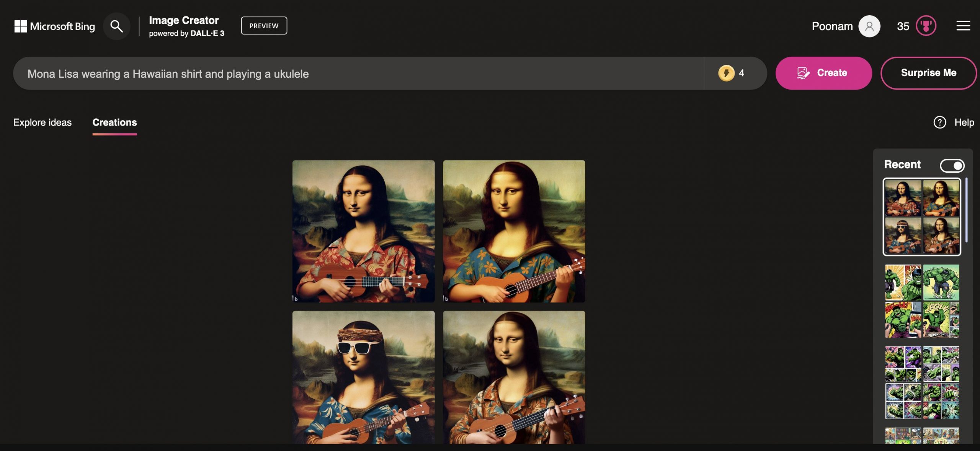980x451 pixels.
Task: Click the Help question mark icon
Action: [x=939, y=122]
